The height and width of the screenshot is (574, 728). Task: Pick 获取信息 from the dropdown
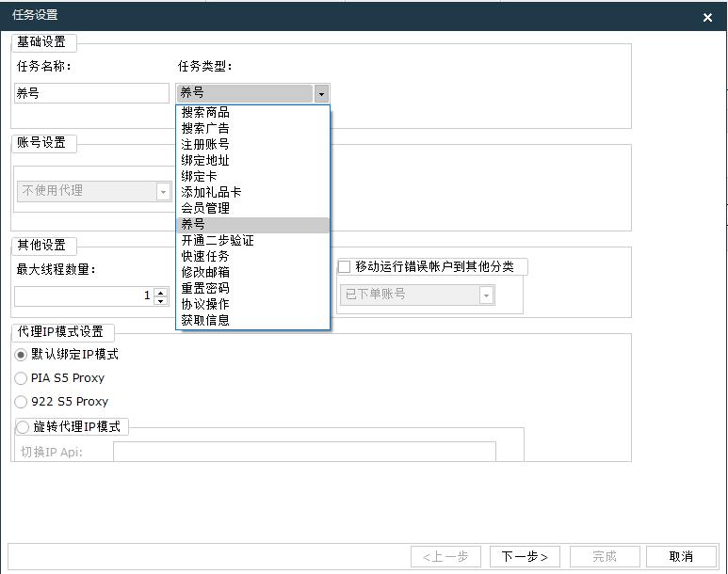click(252, 320)
